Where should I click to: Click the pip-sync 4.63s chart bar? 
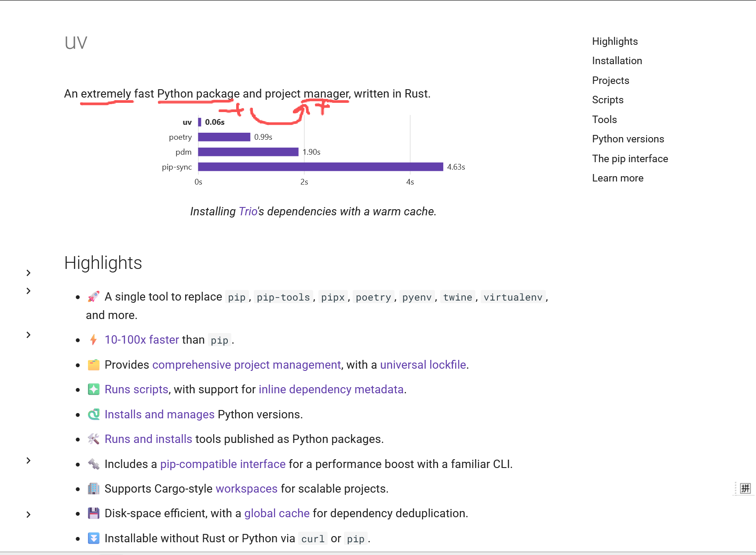321,167
